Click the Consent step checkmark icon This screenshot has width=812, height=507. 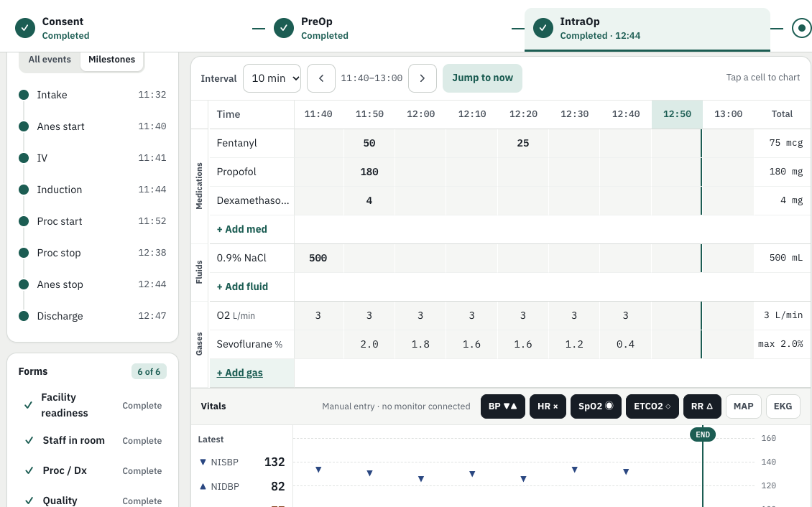tap(25, 28)
